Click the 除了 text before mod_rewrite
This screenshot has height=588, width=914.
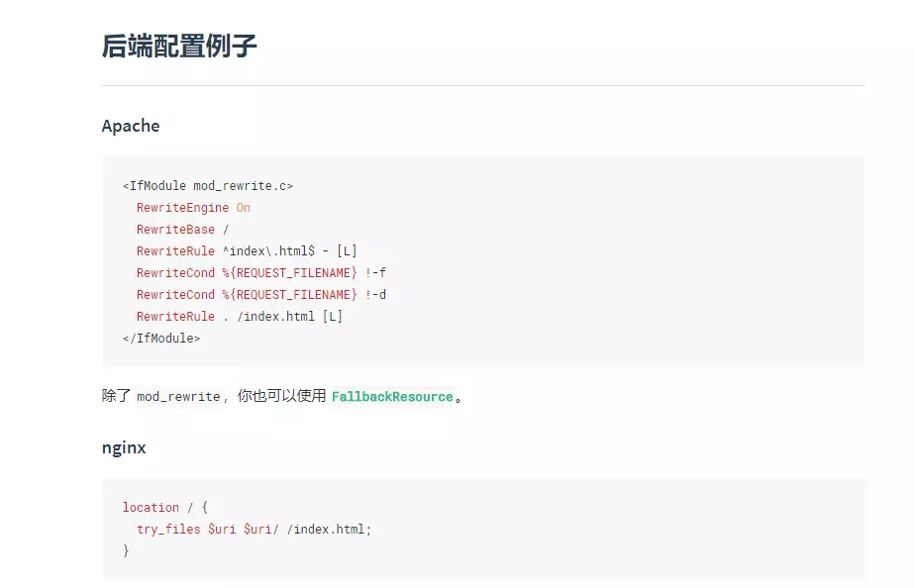coord(116,397)
